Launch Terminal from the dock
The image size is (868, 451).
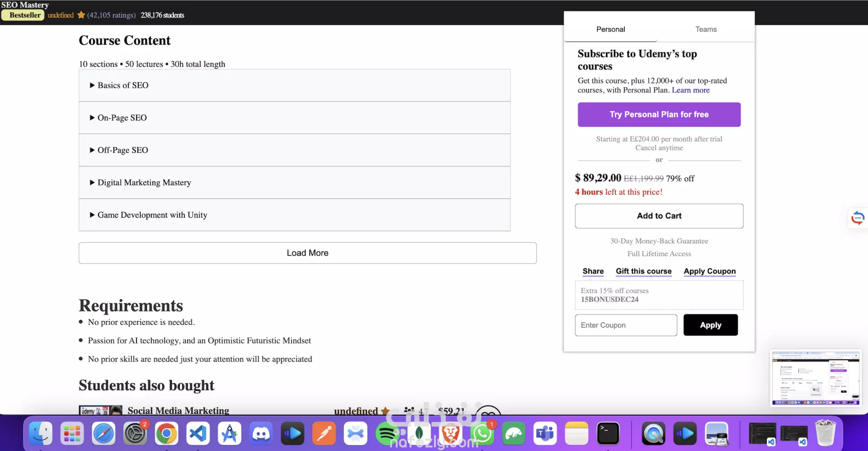click(608, 433)
